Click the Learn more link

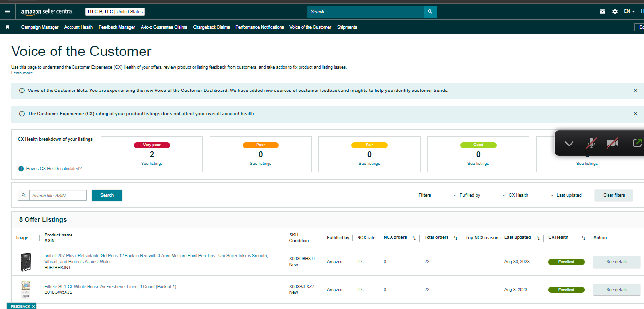tap(22, 73)
